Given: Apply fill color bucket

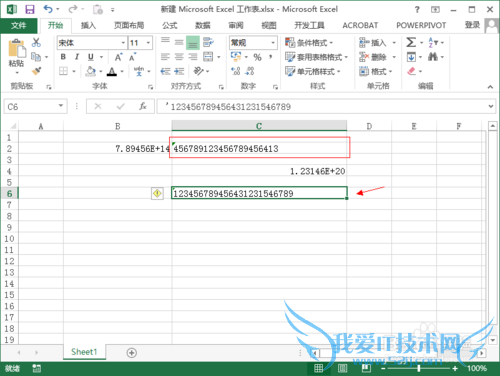Looking at the screenshot, I should (x=90, y=71).
